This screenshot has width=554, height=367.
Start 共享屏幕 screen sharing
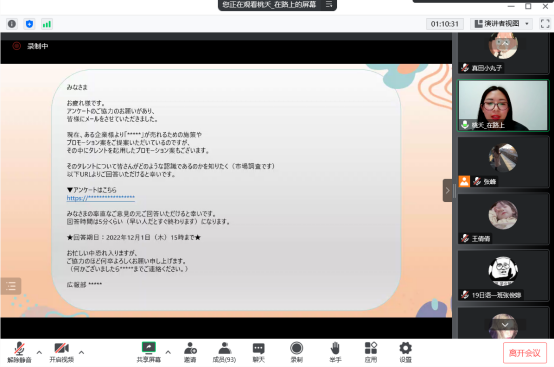149,352
